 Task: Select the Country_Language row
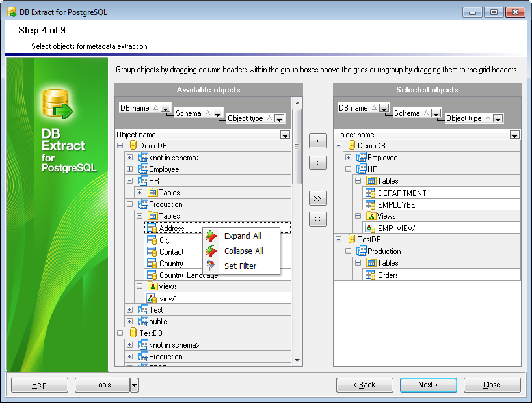217,275
